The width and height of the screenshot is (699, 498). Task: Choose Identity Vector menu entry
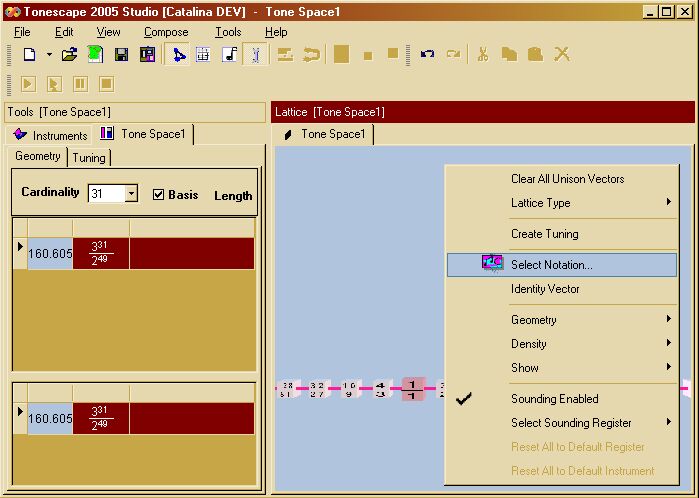point(562,289)
